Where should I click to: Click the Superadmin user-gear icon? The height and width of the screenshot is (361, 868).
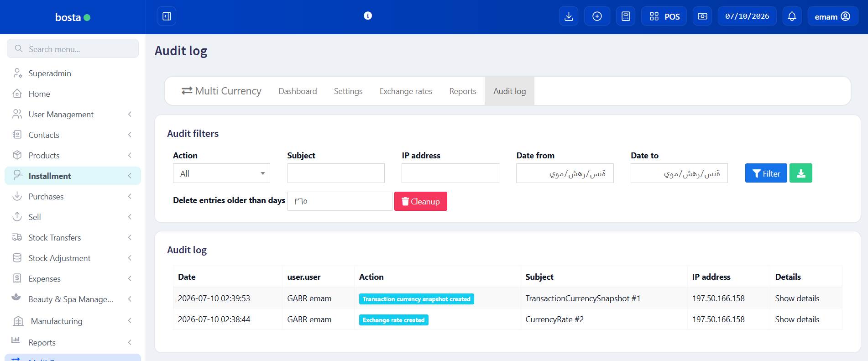tap(17, 73)
